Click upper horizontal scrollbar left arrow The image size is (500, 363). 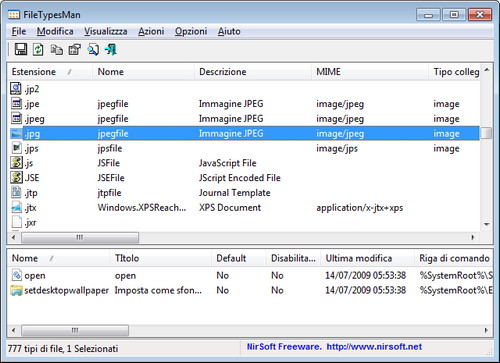pyautogui.click(x=13, y=237)
